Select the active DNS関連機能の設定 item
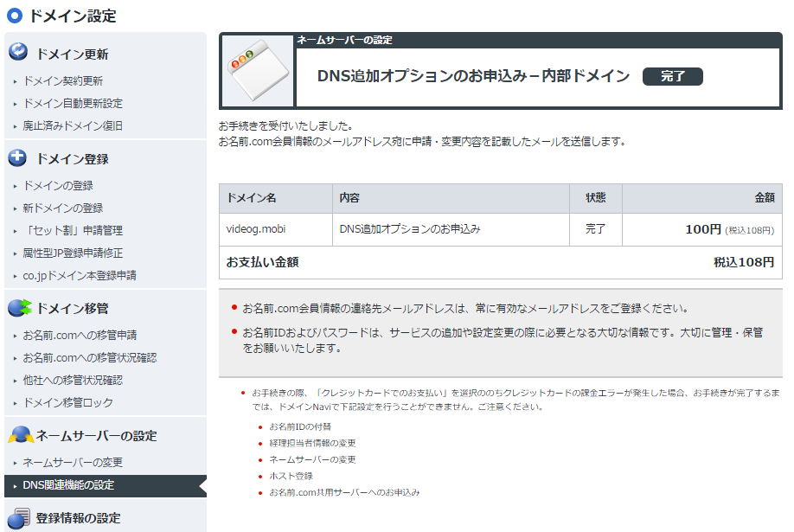The image size is (794, 532). [68, 485]
